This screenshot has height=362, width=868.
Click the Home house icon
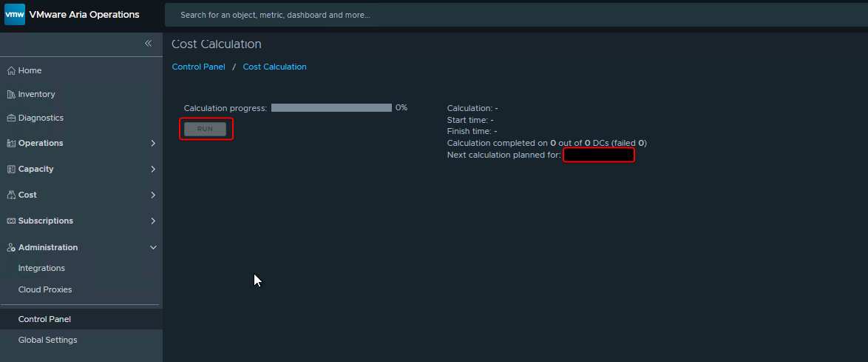coord(11,71)
